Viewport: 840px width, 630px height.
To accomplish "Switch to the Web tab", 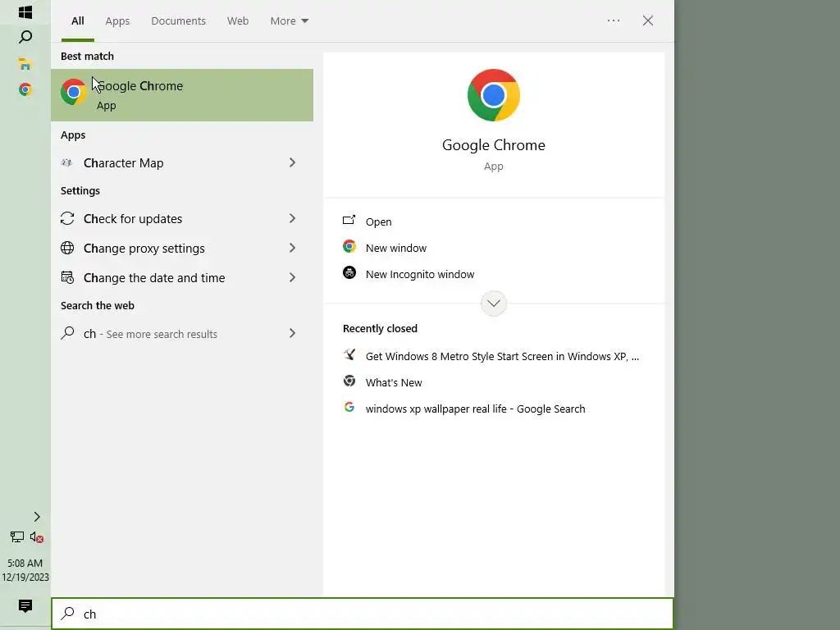I will tap(238, 21).
